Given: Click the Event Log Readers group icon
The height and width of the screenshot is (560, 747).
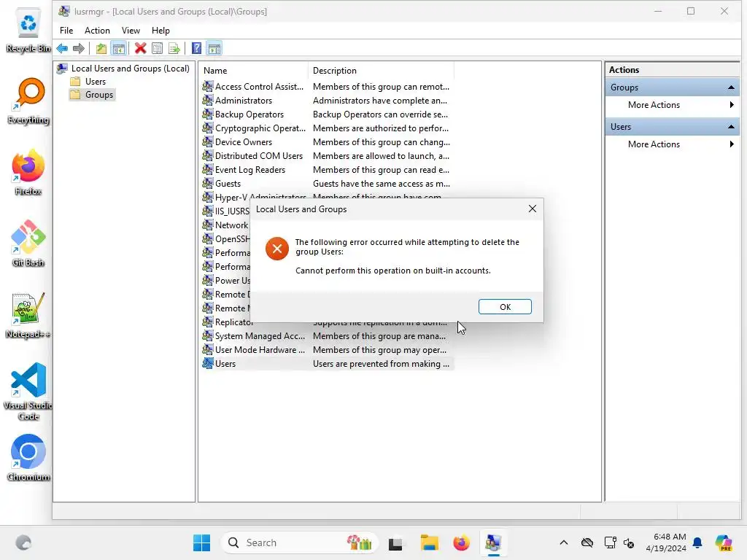Looking at the screenshot, I should pyautogui.click(x=207, y=169).
